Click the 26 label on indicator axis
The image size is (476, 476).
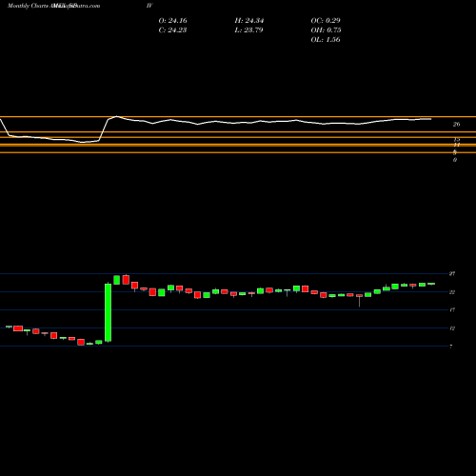coord(456,125)
